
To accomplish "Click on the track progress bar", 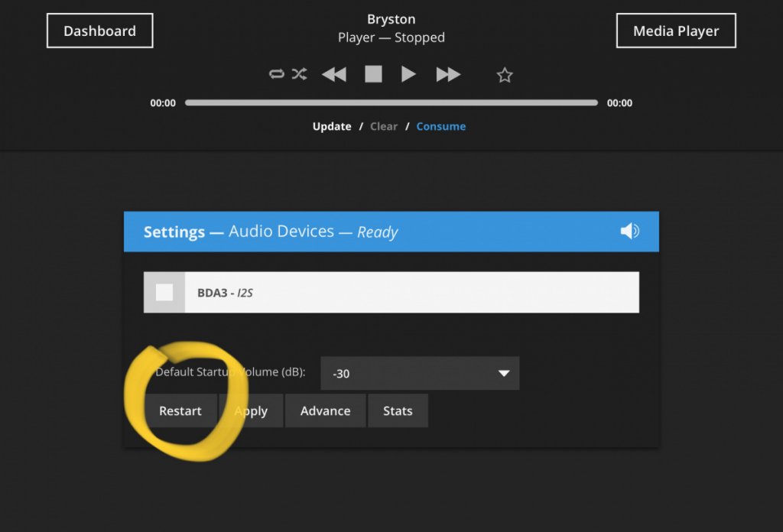I will 391,102.
